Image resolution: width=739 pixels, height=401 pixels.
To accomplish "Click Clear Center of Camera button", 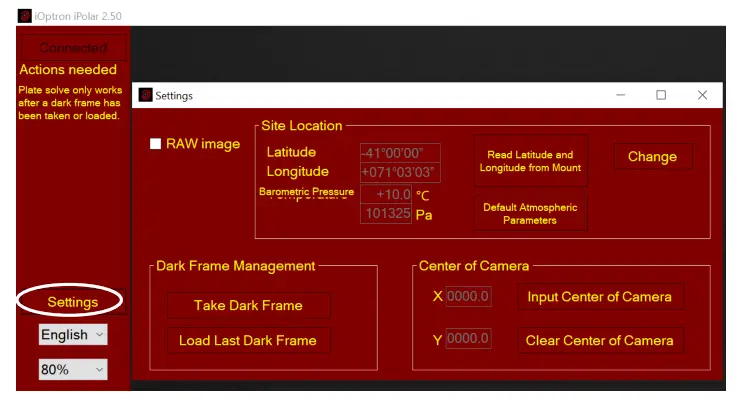I will tap(599, 340).
